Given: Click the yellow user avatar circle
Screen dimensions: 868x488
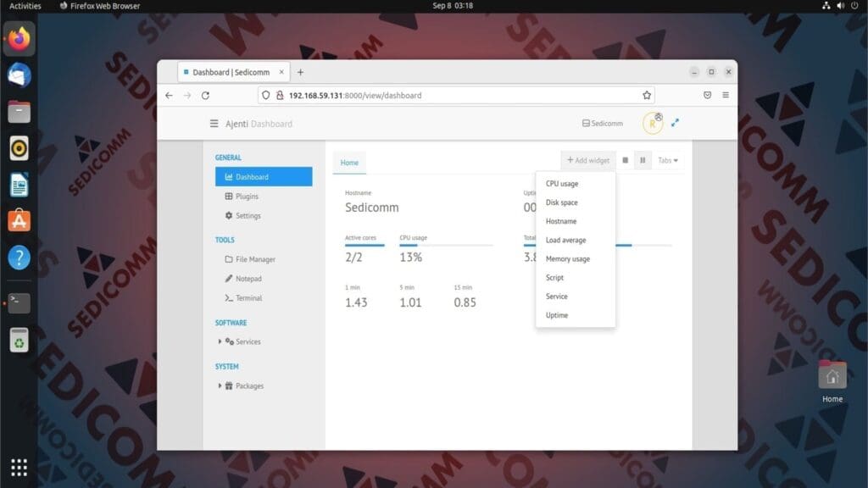Looking at the screenshot, I should tap(652, 123).
